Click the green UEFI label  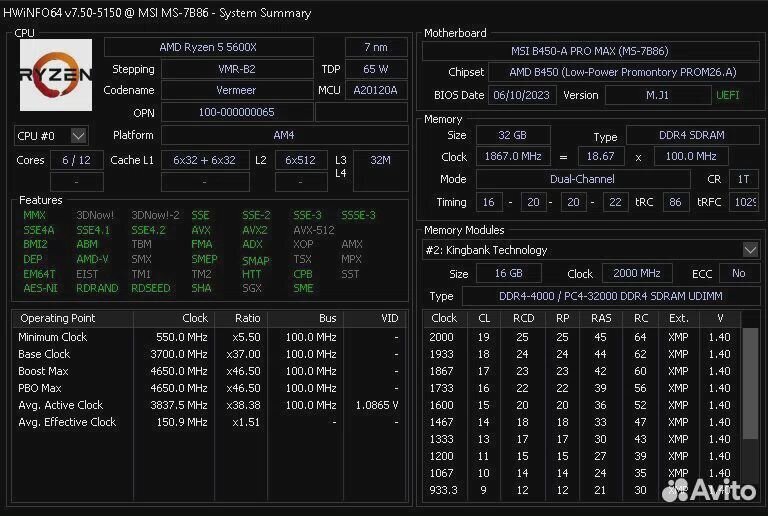(728, 95)
